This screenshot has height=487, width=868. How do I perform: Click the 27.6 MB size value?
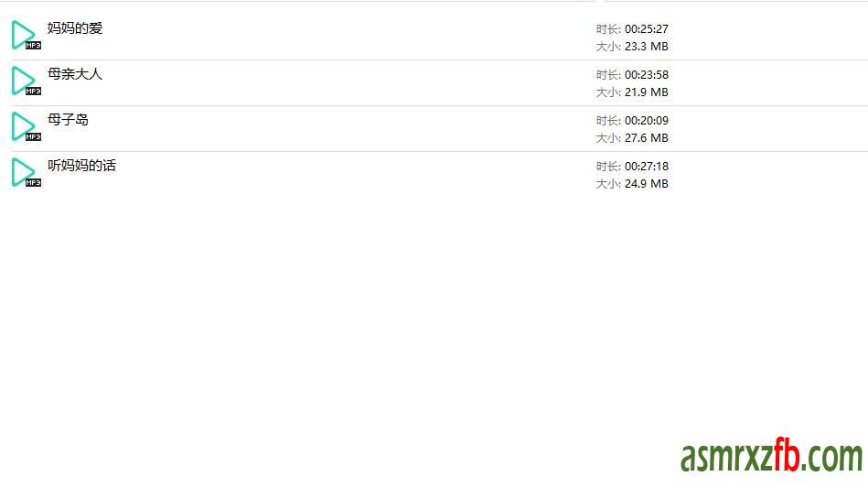tap(646, 138)
